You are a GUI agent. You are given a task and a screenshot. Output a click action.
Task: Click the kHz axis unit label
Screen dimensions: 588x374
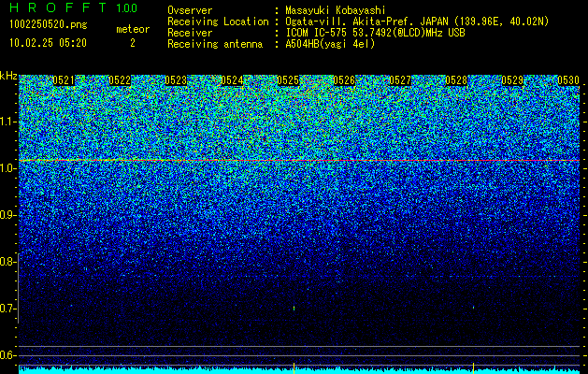[x=8, y=76]
